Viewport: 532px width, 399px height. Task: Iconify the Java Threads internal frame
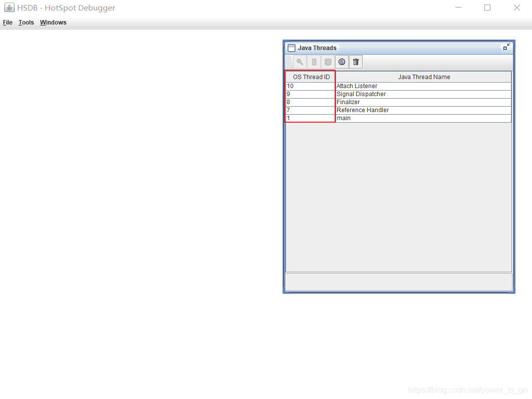point(506,47)
